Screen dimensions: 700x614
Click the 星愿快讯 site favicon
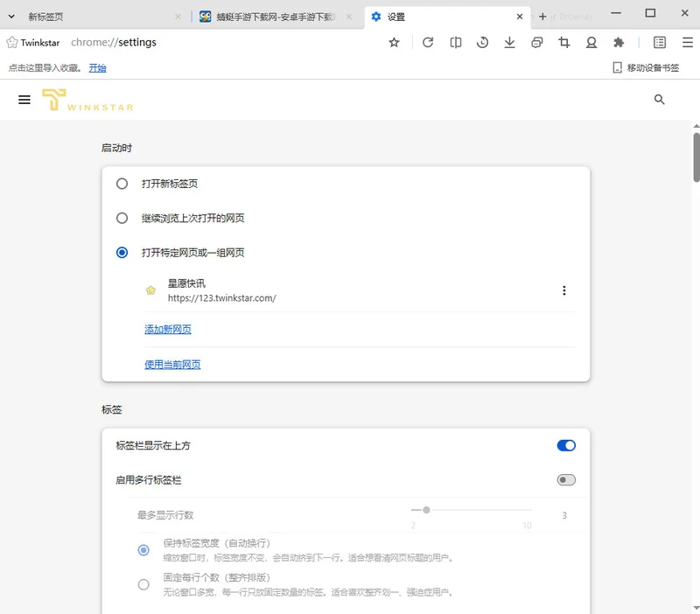tap(150, 290)
